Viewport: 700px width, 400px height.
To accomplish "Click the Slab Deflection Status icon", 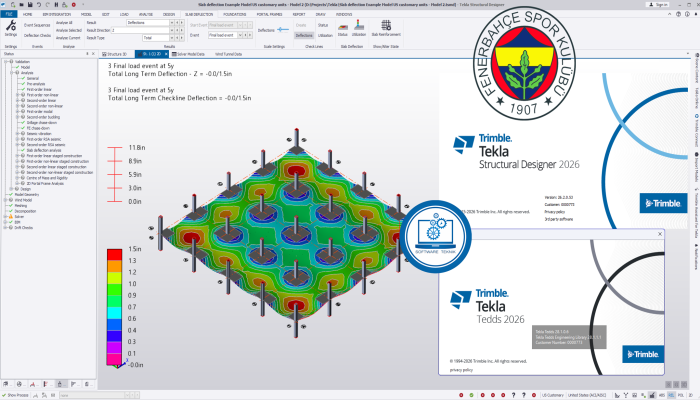I will pyautogui.click(x=343, y=27).
